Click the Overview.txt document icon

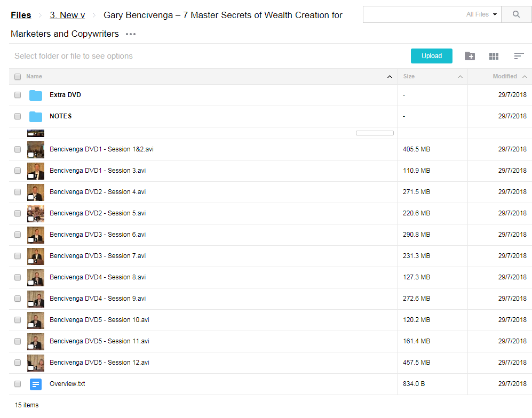pos(36,384)
